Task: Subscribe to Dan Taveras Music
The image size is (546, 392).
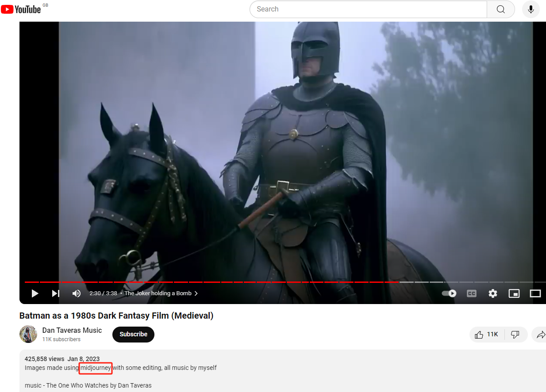Action: 133,335
